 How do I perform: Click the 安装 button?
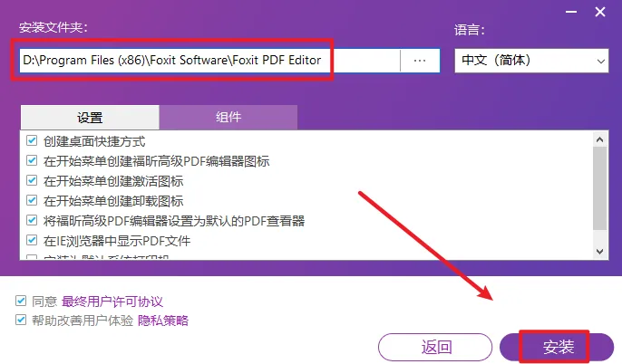tap(557, 347)
